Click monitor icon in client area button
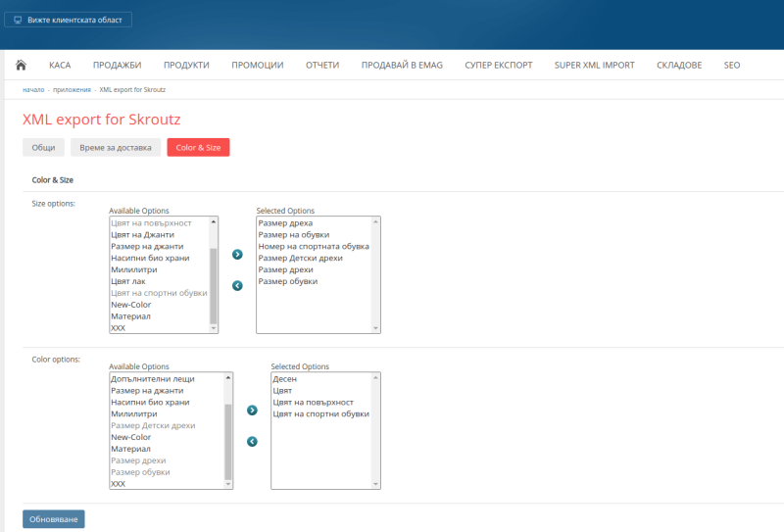Screen dimensions: 784x532 (x=18, y=20)
